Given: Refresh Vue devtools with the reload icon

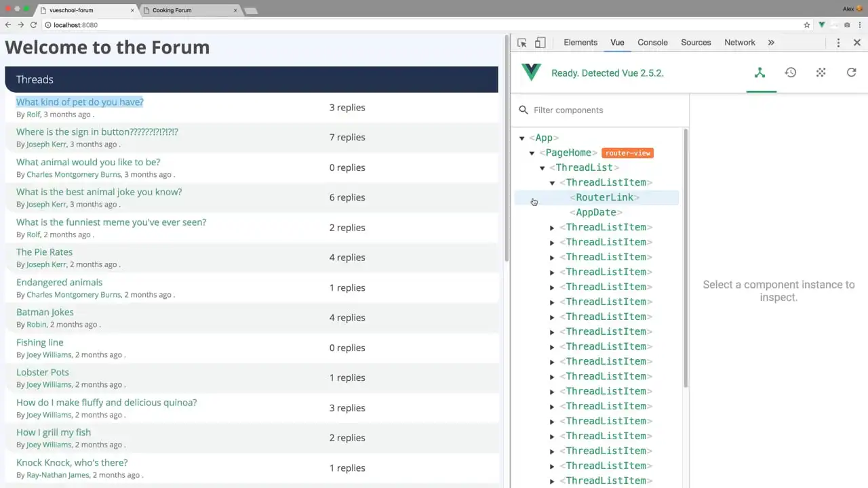Looking at the screenshot, I should tap(852, 73).
